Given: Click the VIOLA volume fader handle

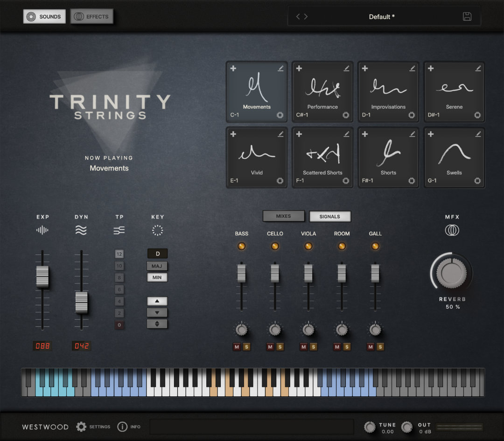Looking at the screenshot, I should tap(308, 273).
